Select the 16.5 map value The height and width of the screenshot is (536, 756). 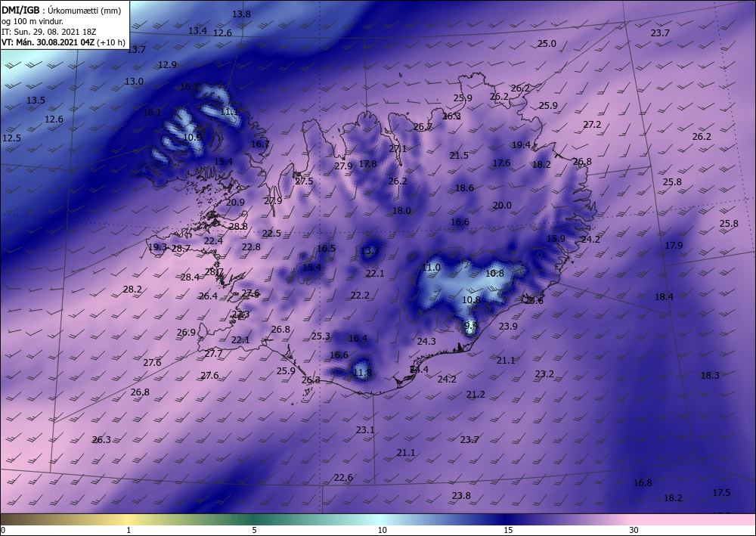click(x=326, y=248)
